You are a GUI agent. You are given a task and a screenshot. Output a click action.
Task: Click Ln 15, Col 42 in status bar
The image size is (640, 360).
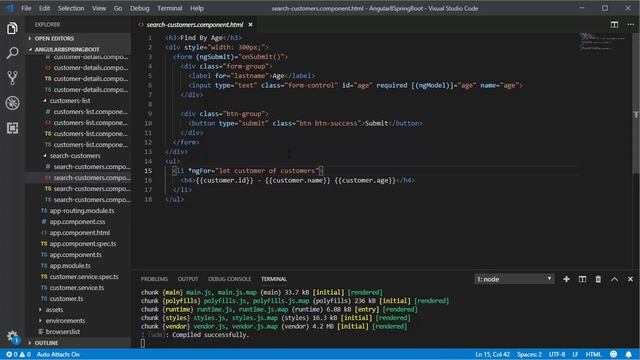pyautogui.click(x=492, y=354)
